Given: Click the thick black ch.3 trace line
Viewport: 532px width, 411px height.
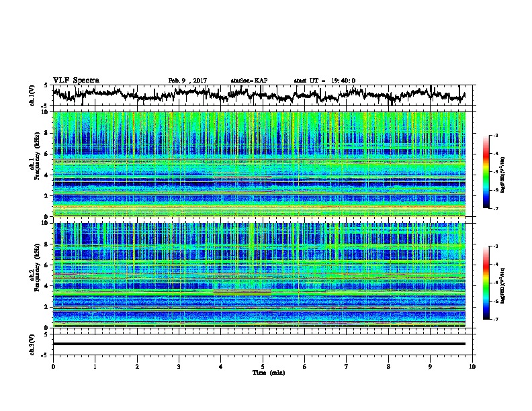Looking at the screenshot, I should tap(259, 344).
